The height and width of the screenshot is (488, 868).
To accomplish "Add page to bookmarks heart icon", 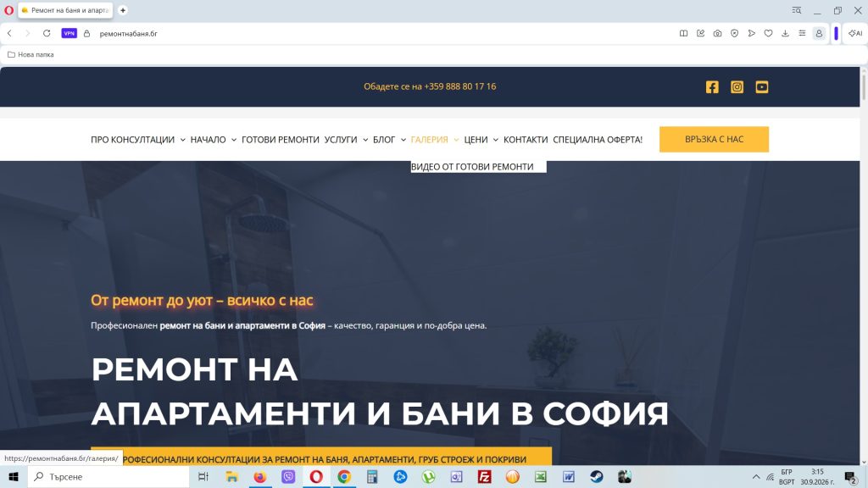I will click(x=768, y=33).
